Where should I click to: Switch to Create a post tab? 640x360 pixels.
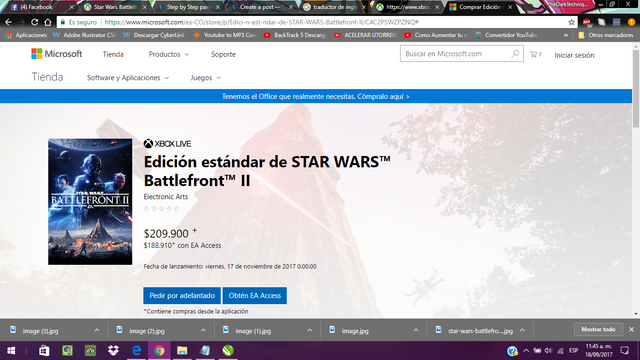(261, 7)
